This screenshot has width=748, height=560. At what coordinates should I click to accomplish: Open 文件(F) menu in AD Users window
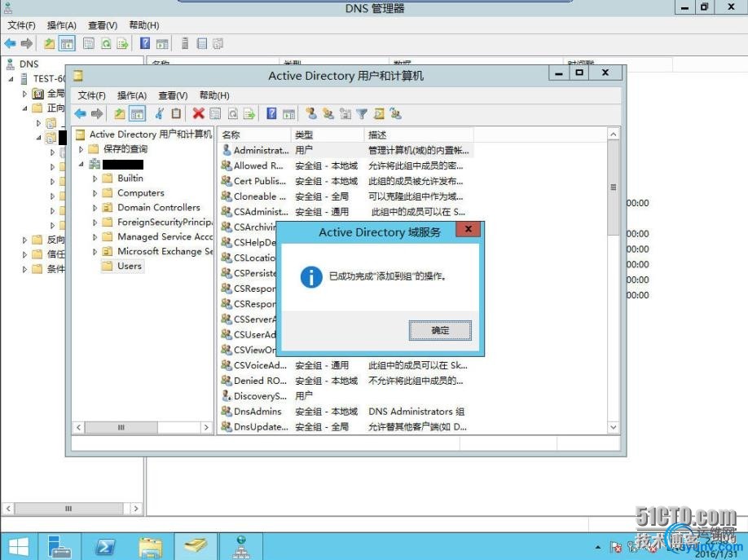(x=91, y=95)
